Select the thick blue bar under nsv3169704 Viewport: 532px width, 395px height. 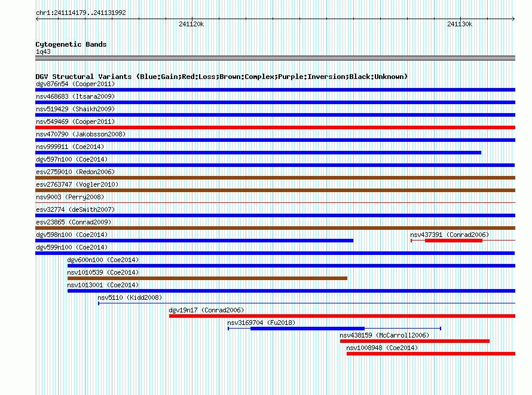(x=307, y=329)
